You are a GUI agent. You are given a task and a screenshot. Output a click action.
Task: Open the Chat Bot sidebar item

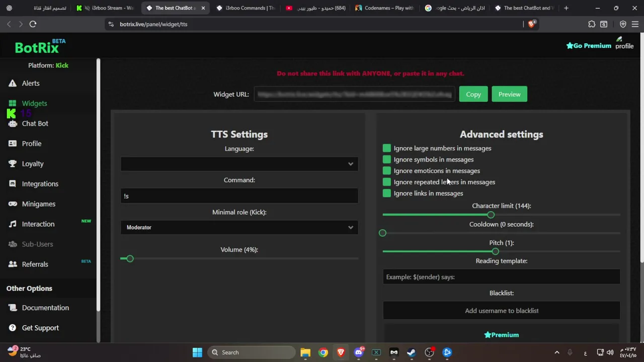tap(35, 124)
